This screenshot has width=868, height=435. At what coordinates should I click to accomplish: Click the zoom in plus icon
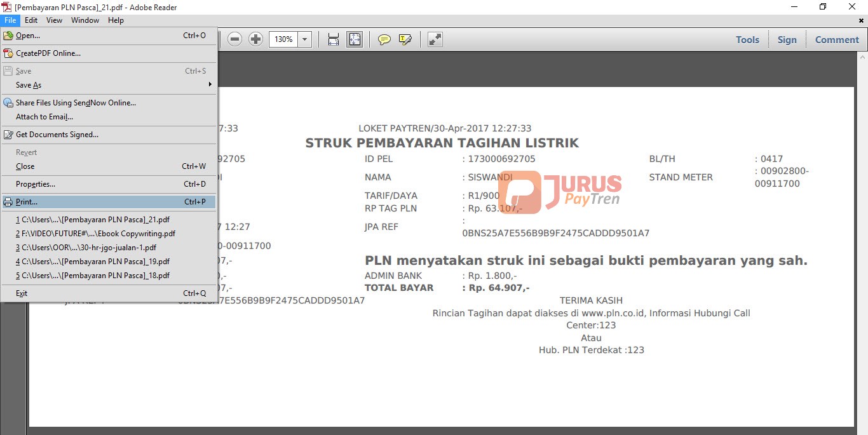(x=255, y=39)
